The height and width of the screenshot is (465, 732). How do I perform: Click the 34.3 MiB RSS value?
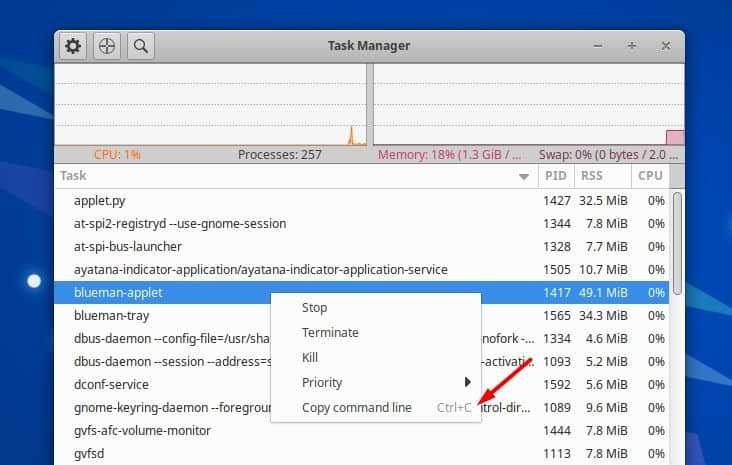click(x=603, y=316)
